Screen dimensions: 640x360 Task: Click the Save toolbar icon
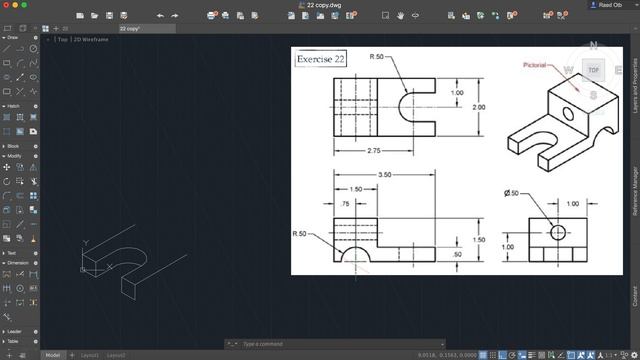click(x=109, y=16)
